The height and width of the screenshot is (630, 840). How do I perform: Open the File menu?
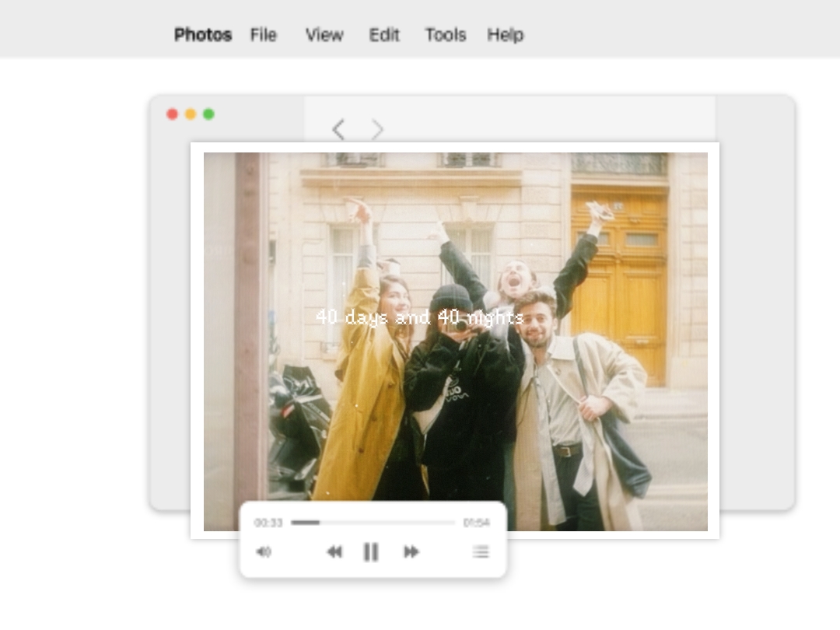coord(263,35)
